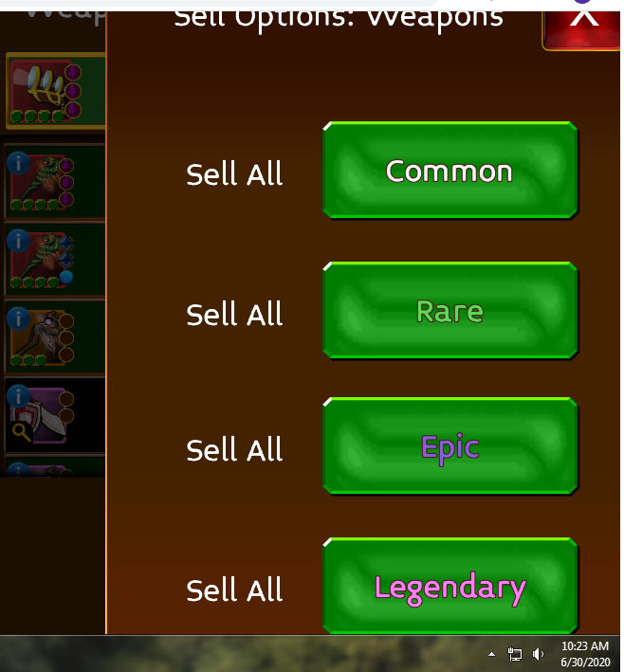
Task: Open info icon on blue-gem serpent staff
Action: click(x=18, y=241)
